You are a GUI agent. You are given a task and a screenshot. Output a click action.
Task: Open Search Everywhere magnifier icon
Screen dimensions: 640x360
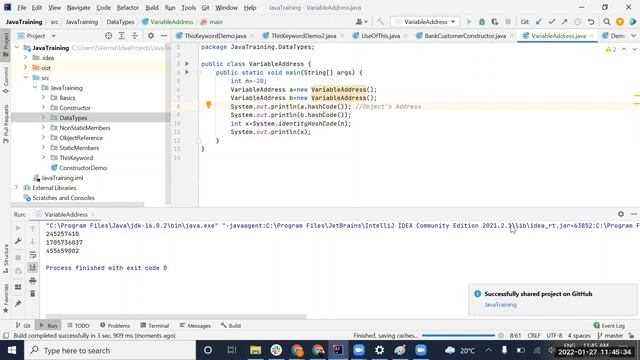click(x=607, y=22)
